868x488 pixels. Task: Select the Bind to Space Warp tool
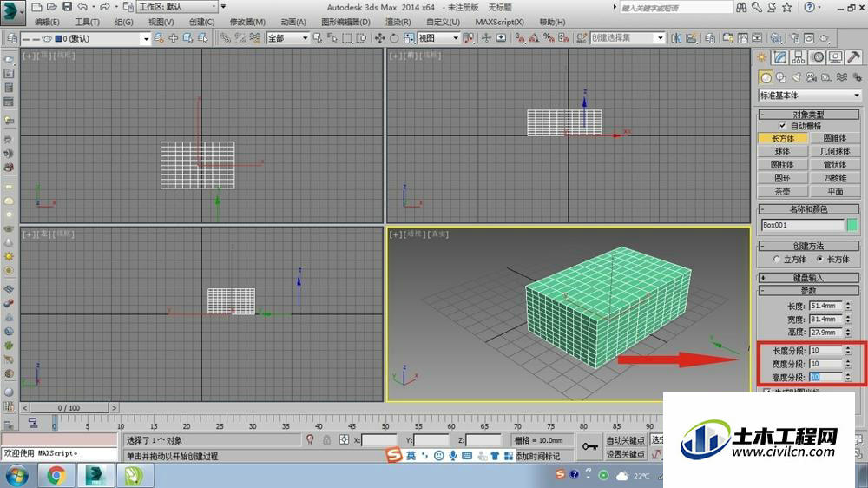(x=254, y=38)
